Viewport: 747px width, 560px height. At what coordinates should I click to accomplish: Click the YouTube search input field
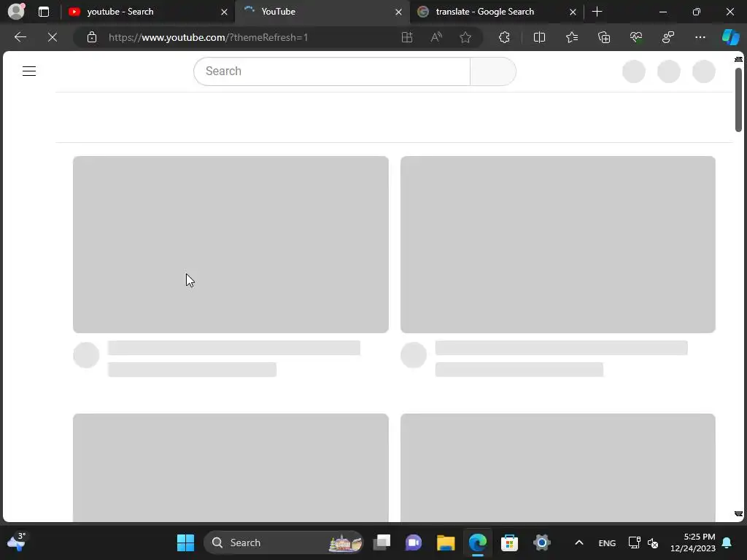coord(332,71)
